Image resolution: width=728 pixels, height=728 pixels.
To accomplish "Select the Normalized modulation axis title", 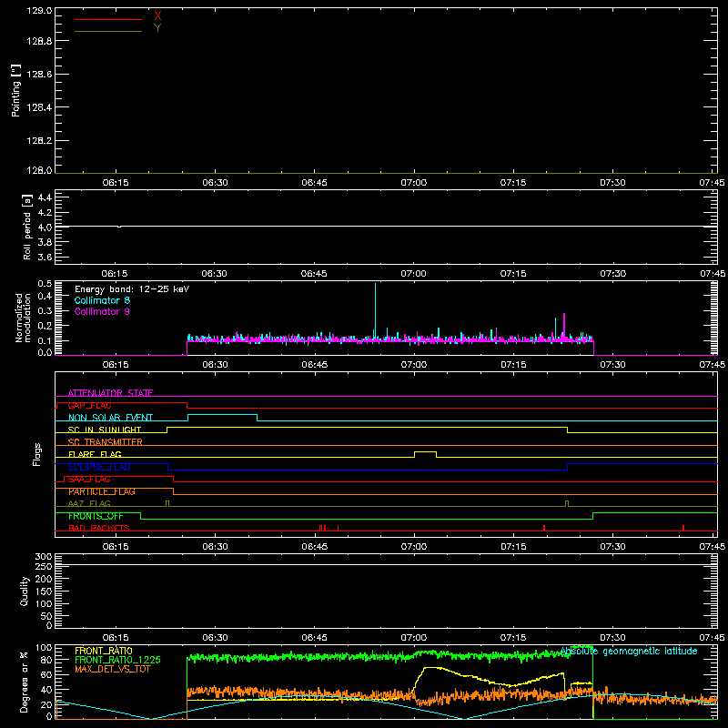I will click(x=23, y=318).
